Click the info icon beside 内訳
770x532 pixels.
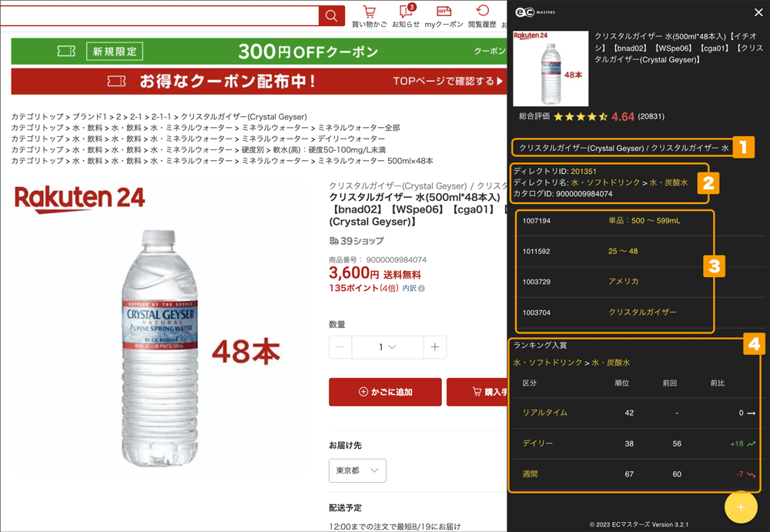(421, 289)
